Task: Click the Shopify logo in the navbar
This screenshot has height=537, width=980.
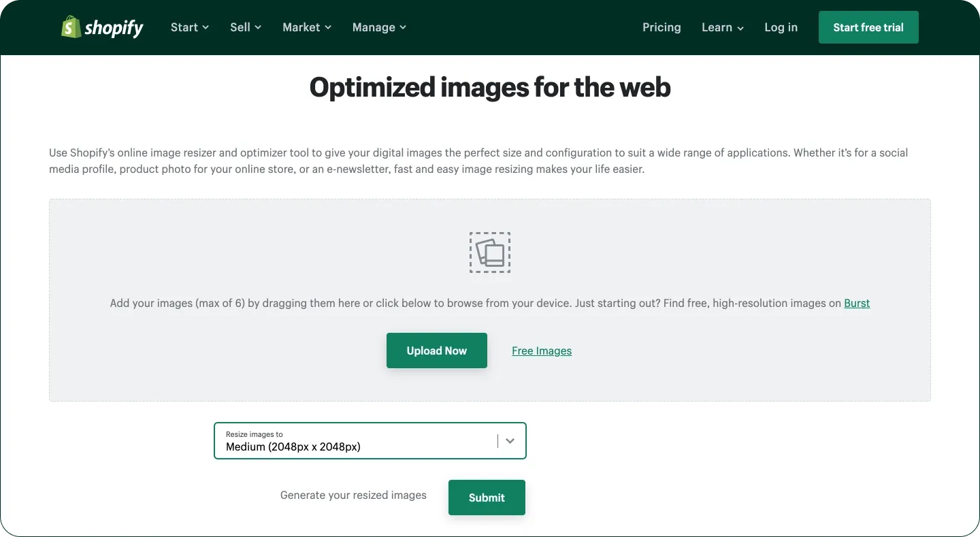Action: (x=101, y=27)
